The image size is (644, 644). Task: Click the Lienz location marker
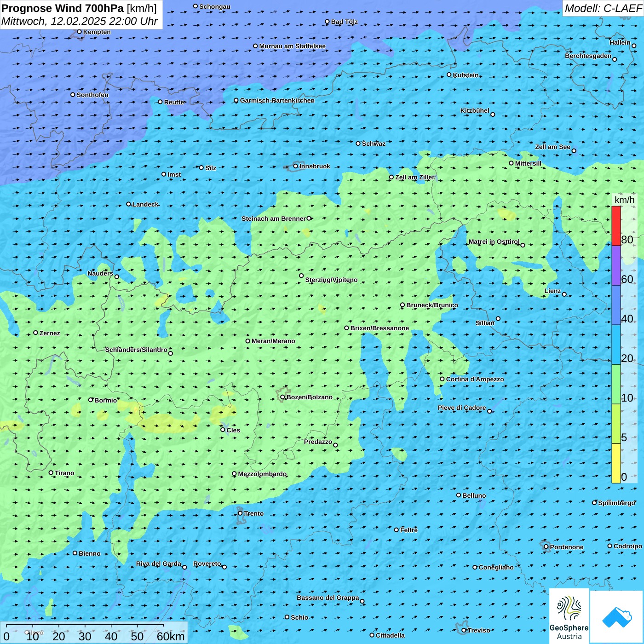coord(564,294)
